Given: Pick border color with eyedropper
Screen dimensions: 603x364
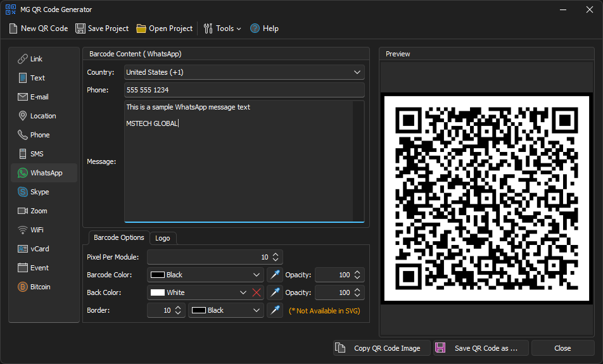Looking at the screenshot, I should 275,310.
